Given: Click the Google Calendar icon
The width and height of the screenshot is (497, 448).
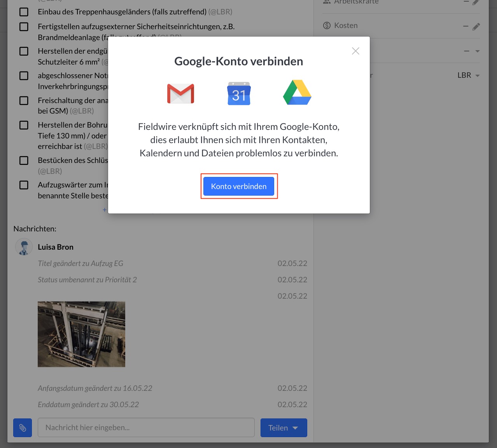Looking at the screenshot, I should click(239, 93).
